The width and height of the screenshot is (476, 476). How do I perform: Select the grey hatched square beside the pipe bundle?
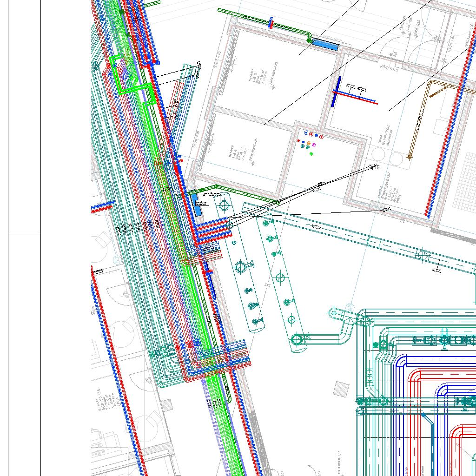pos(342,389)
